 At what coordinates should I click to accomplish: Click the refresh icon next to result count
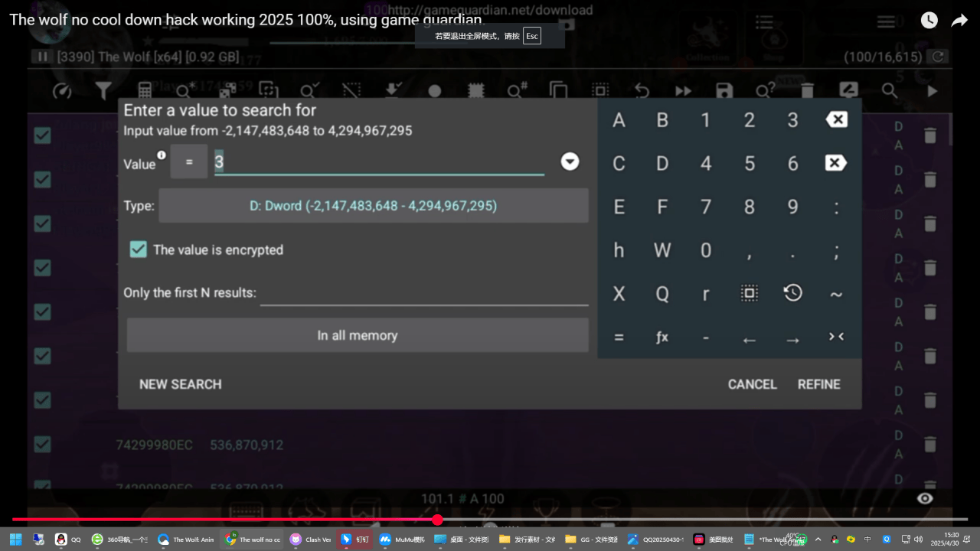[x=937, y=57]
